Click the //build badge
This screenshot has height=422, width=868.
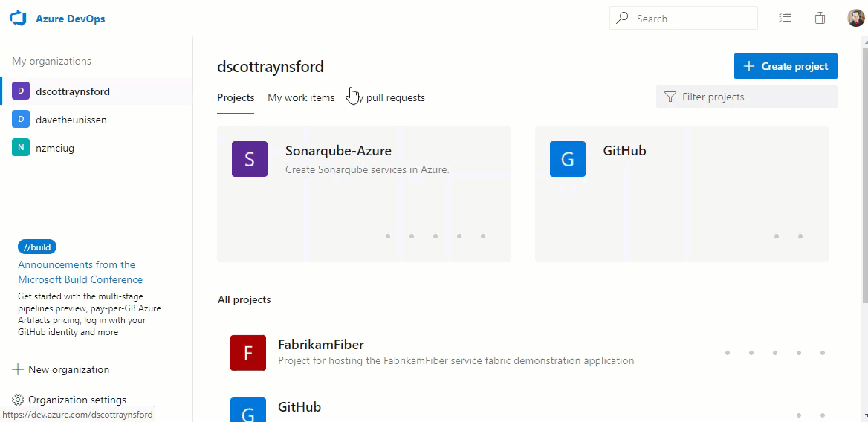37,247
